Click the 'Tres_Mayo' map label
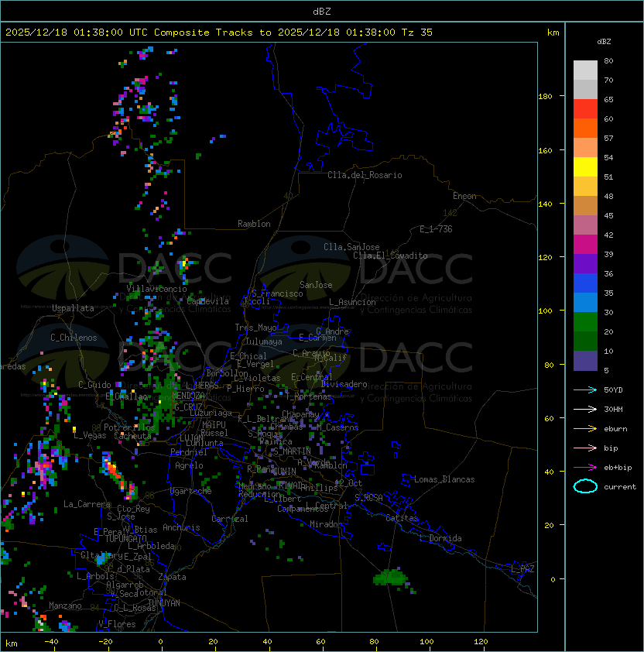The image size is (644, 652). point(255,328)
